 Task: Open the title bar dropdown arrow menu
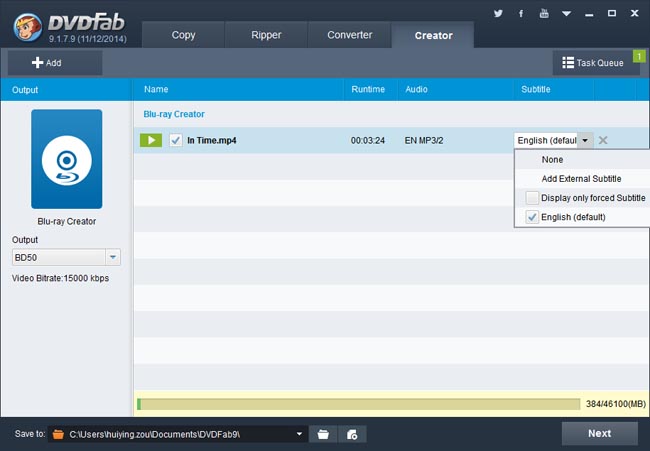[x=566, y=14]
